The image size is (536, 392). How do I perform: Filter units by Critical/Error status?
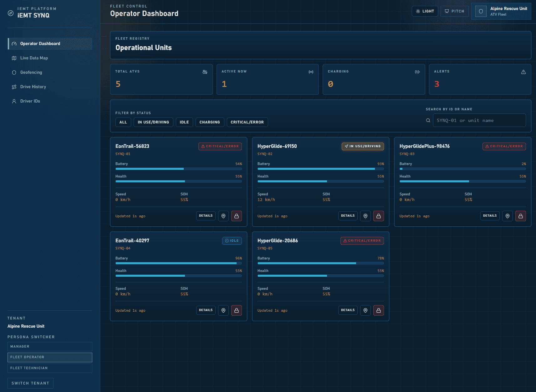247,122
